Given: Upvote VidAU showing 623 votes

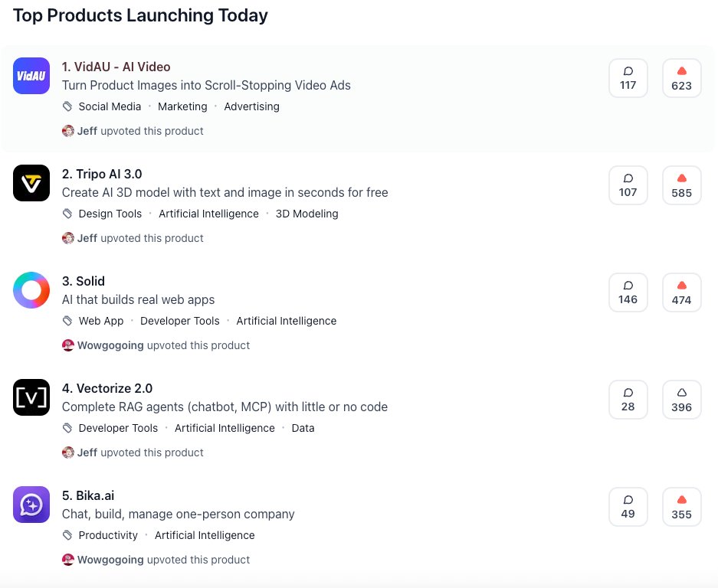Looking at the screenshot, I should pos(681,78).
